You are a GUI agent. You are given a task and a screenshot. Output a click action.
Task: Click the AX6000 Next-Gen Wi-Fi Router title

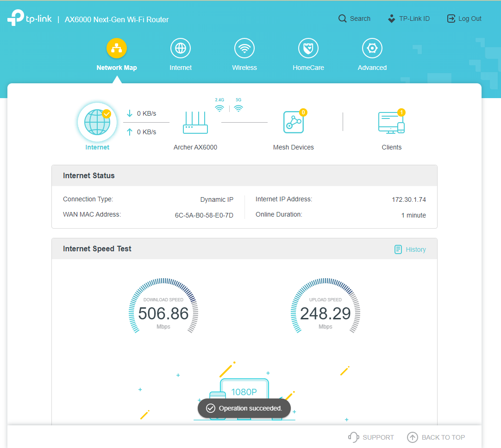pos(117,19)
